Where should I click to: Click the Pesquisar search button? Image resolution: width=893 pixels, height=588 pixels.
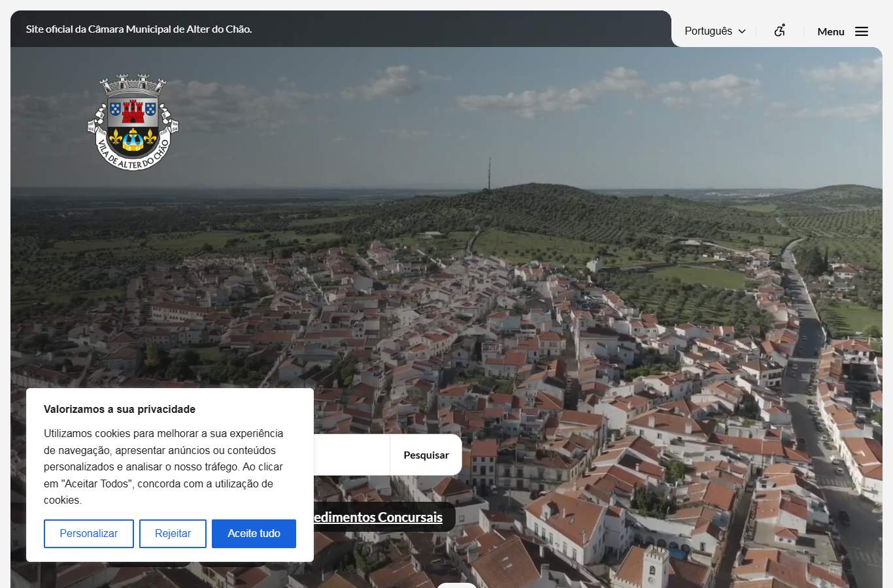(426, 455)
